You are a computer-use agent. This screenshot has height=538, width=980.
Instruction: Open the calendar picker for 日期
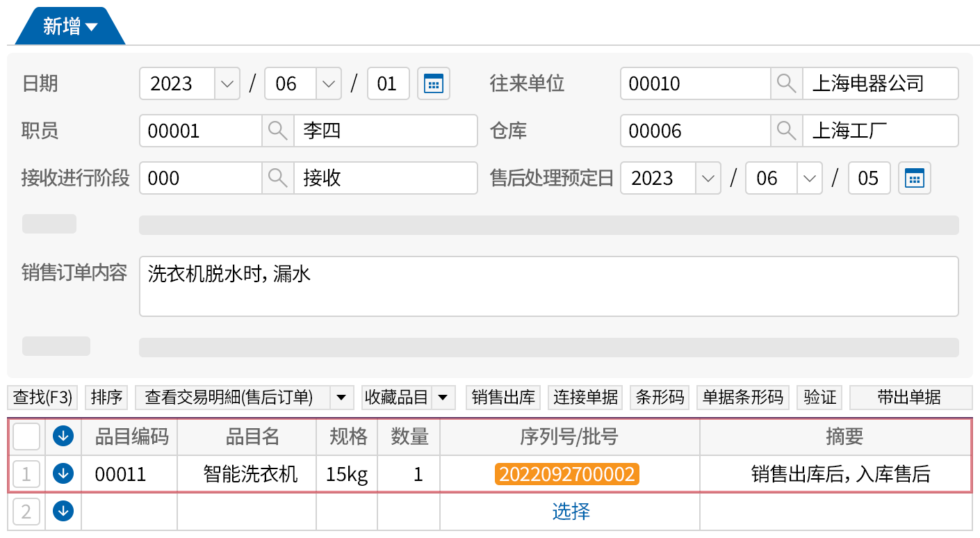click(x=434, y=84)
